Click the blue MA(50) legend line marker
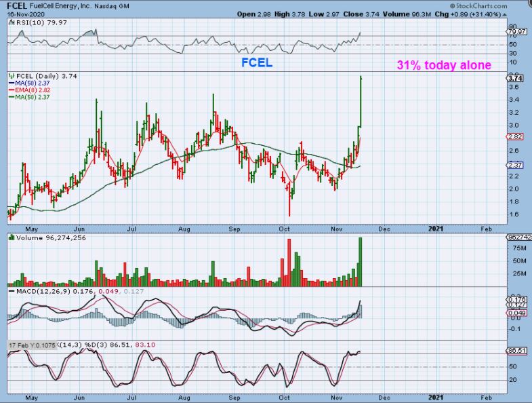Image resolution: width=532 pixels, height=403 pixels. coord(12,83)
